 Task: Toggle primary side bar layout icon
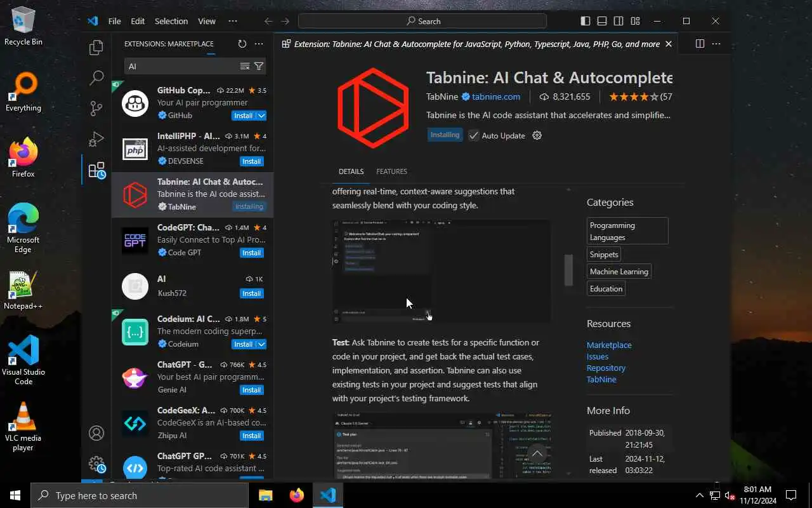586,21
